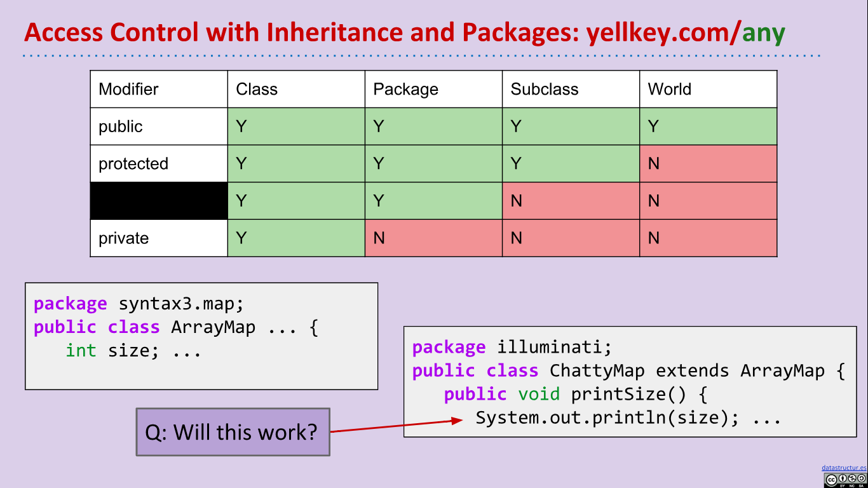Open the datastructur.es link
Viewport: 868px width, 488px height.
point(844,468)
